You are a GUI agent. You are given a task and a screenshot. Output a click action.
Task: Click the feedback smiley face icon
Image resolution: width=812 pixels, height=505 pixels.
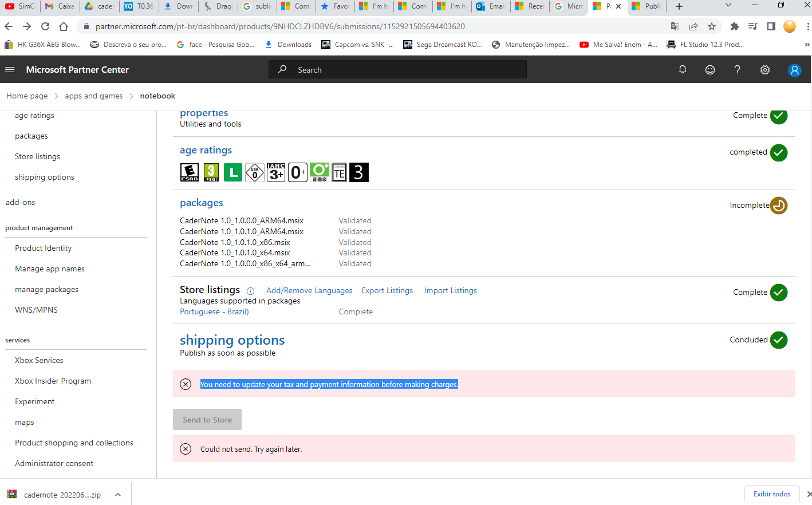(709, 69)
